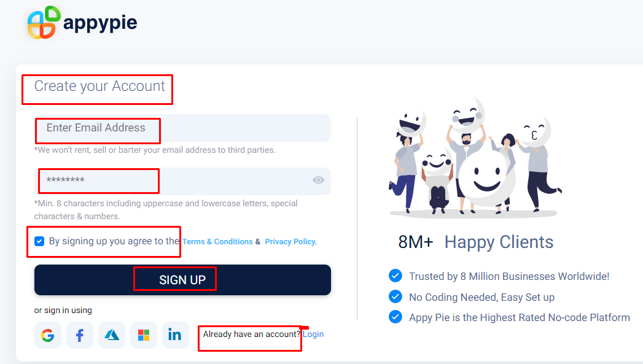The image size is (643, 364).
Task: Click the SIGN UP button
Action: click(x=182, y=280)
